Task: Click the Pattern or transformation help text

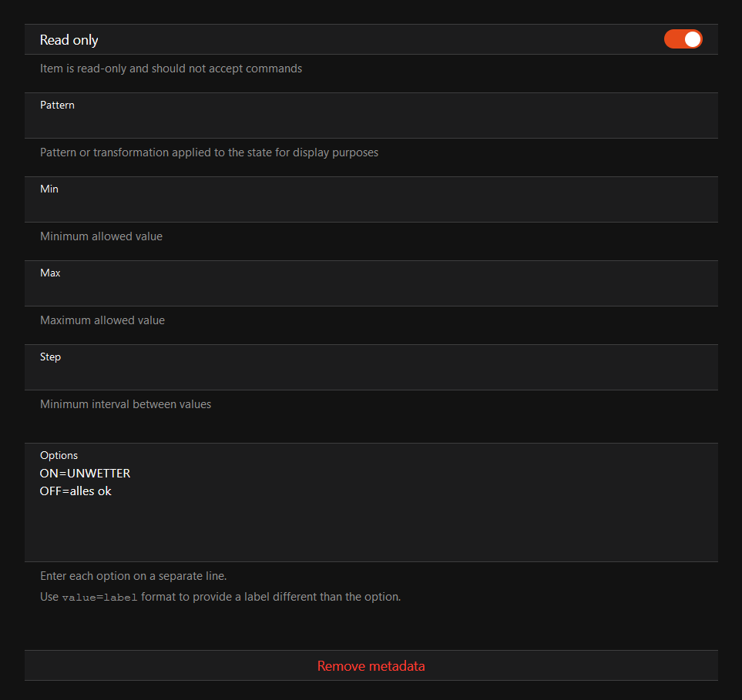Action: pyautogui.click(x=209, y=152)
